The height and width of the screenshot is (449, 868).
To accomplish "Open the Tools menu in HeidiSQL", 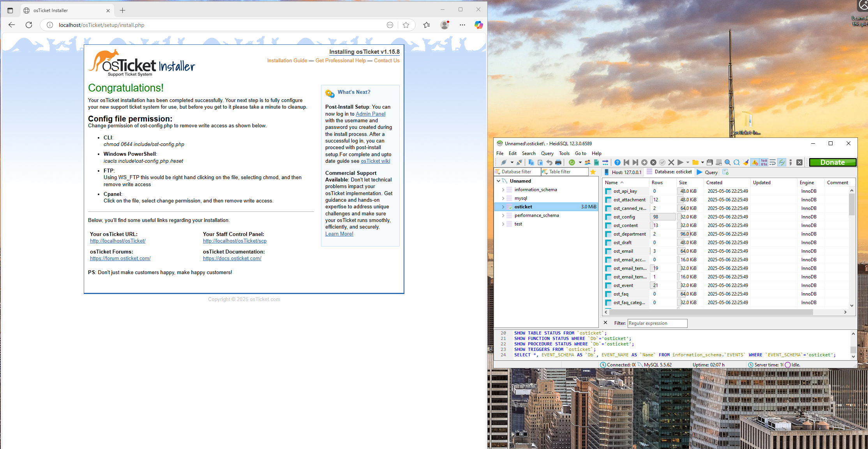I will click(x=564, y=153).
